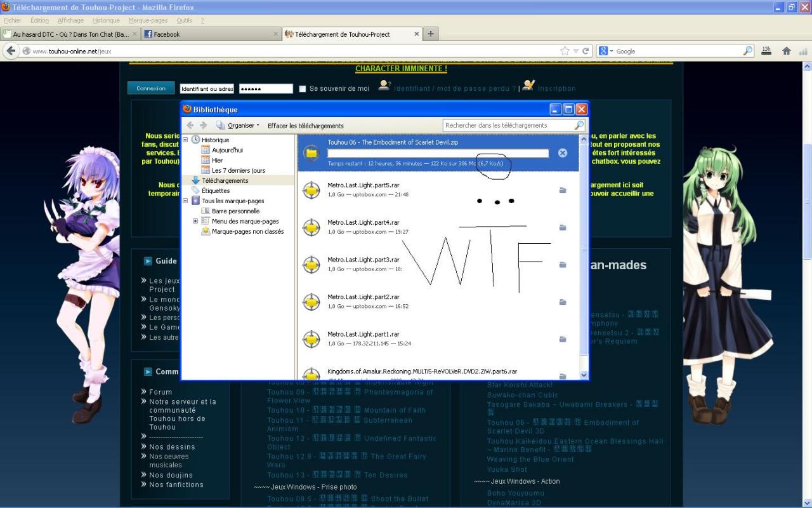Open containing folder for Metro.Last.Light.part1.rar
Viewport: 812px width, 508px height.
[563, 339]
